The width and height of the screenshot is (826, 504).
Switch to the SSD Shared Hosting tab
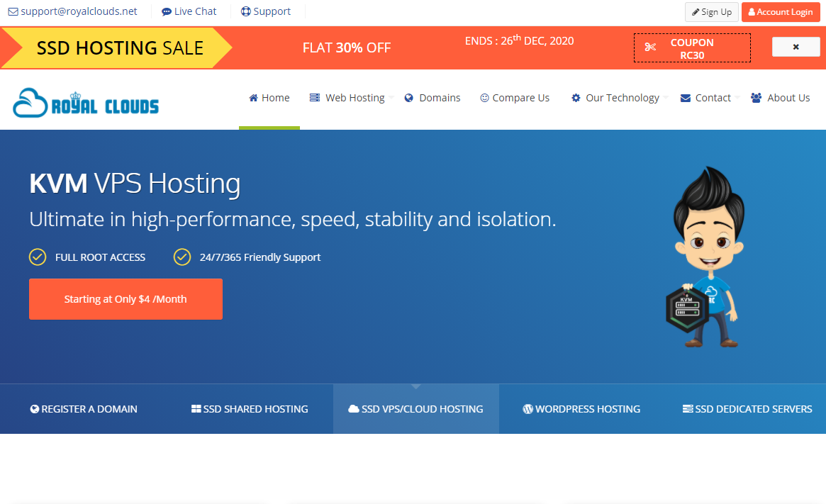pyautogui.click(x=250, y=409)
